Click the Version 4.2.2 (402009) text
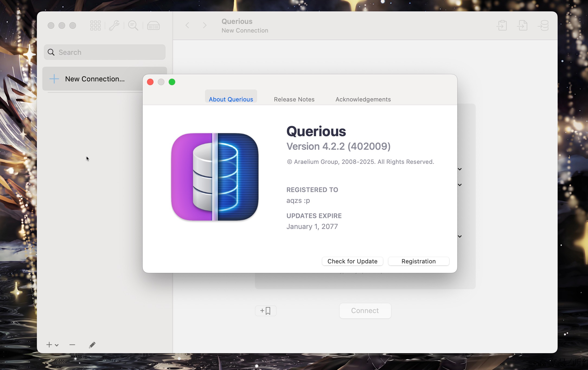This screenshot has height=370, width=588. [x=338, y=146]
